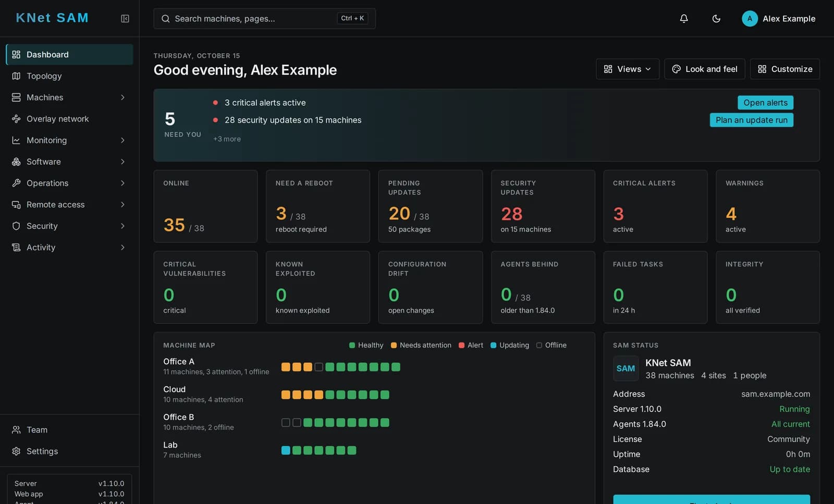The height and width of the screenshot is (504, 834).
Task: Open the Need a Reboot card
Action: pyautogui.click(x=317, y=206)
